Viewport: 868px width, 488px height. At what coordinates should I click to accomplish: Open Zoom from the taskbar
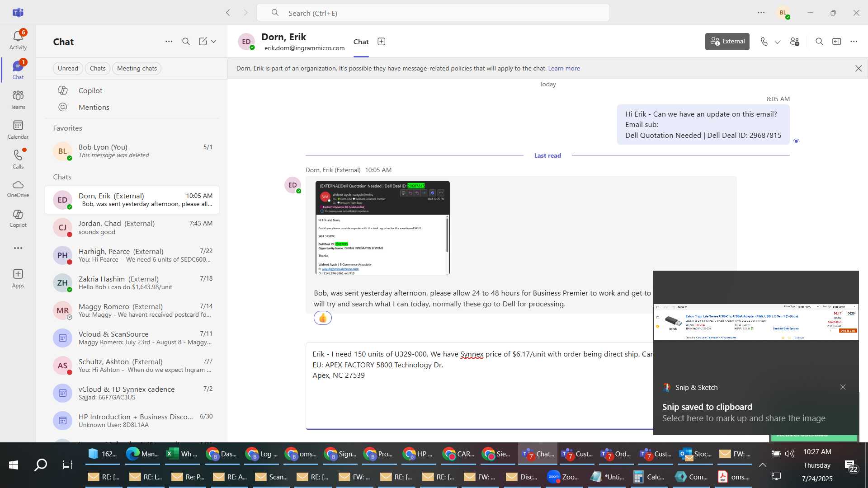click(563, 477)
